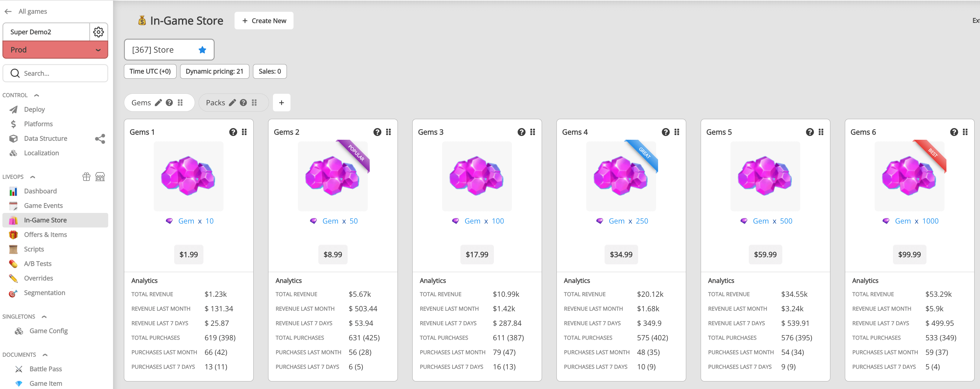Switch to the Packs tab
This screenshot has height=389, width=980.
pos(215,103)
